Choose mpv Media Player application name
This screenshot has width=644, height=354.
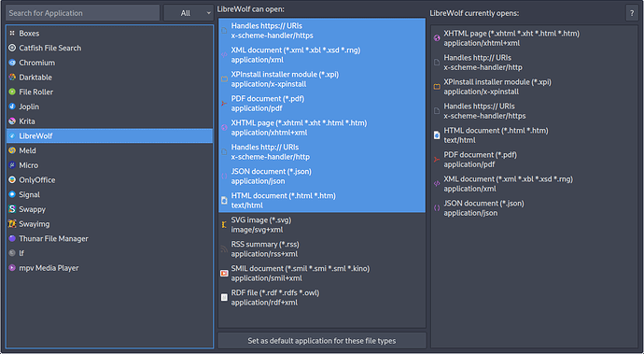click(x=49, y=268)
